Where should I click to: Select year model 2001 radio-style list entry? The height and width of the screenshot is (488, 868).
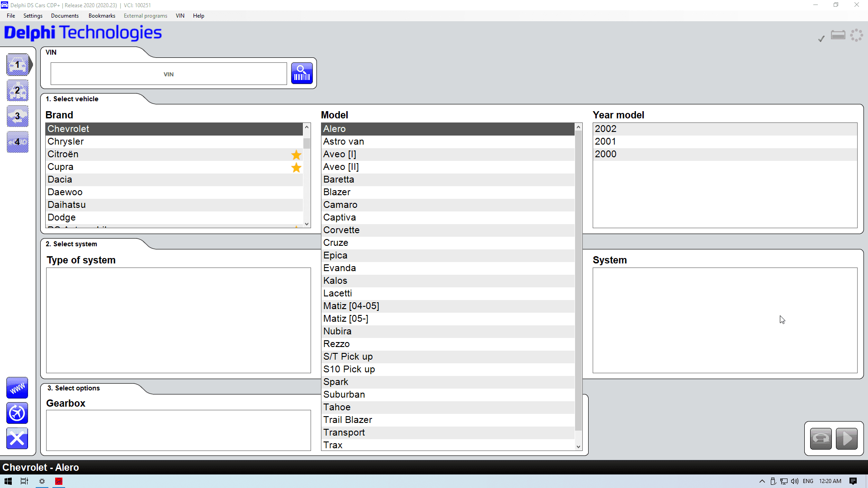[x=656, y=141]
